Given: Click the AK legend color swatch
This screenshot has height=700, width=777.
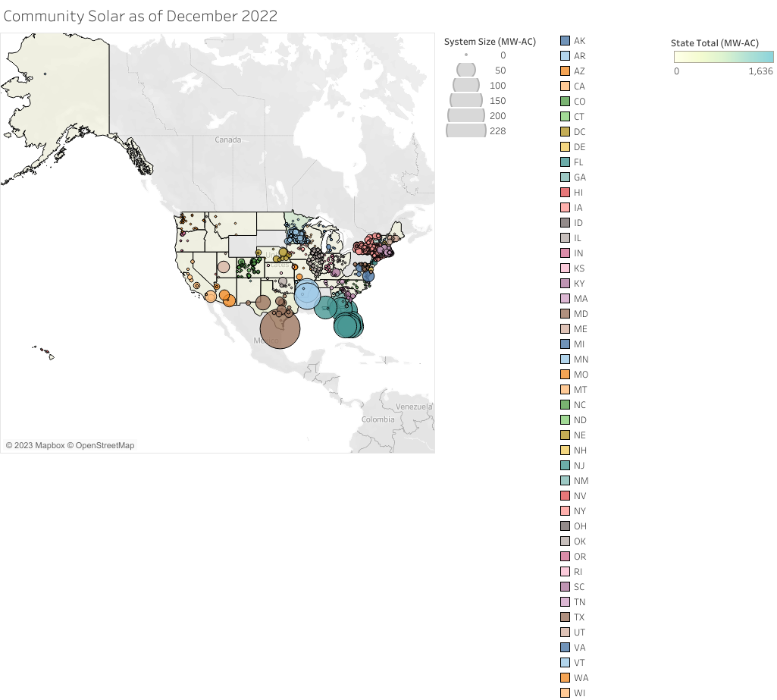Looking at the screenshot, I should point(565,40).
